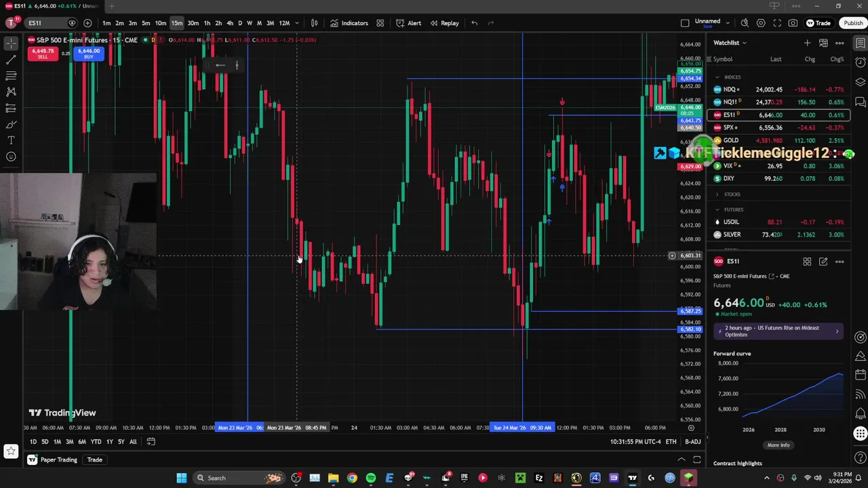
Task: Select the NQ1! watchlist row
Action: (x=778, y=102)
